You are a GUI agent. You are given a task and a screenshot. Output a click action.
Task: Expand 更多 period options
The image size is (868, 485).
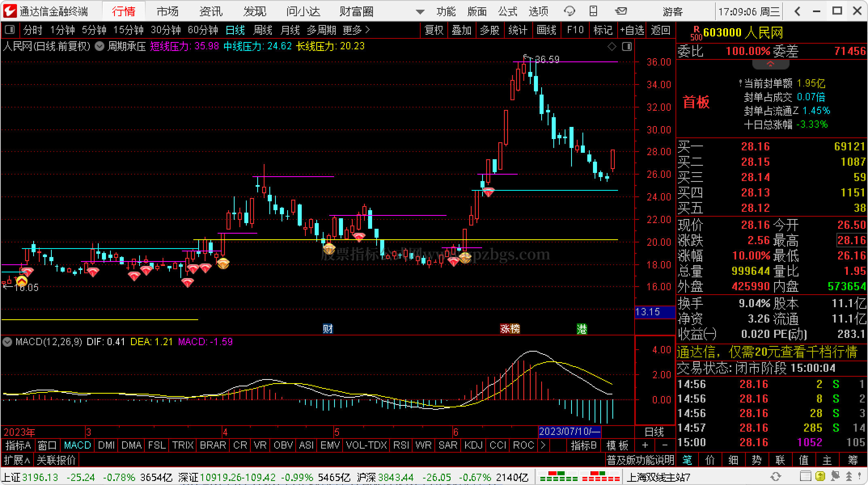tap(356, 30)
